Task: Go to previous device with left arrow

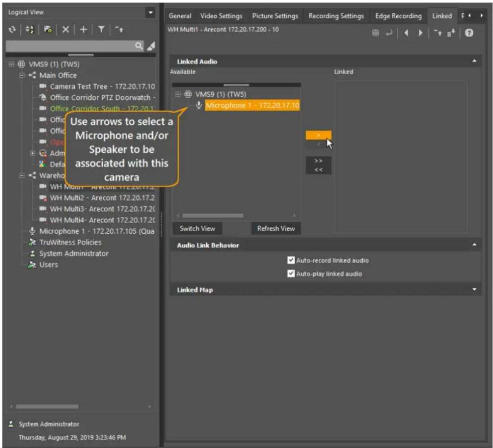Action: 406,33
